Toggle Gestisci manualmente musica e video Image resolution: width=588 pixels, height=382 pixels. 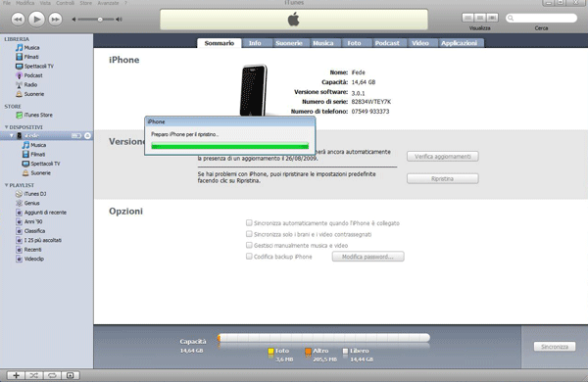click(249, 245)
